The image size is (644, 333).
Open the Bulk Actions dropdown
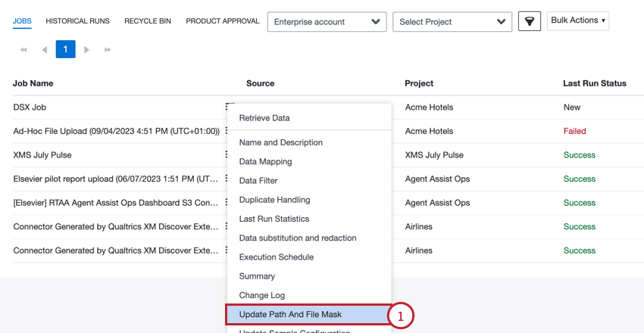tap(578, 20)
